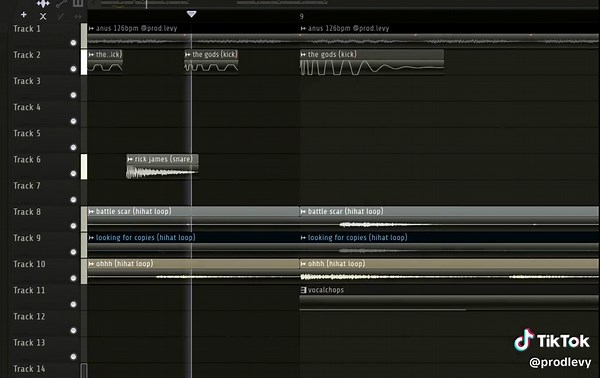Open menu of first ohhh (hihat loop) clip
Image resolution: width=600 pixels, height=378 pixels.
click(91, 264)
